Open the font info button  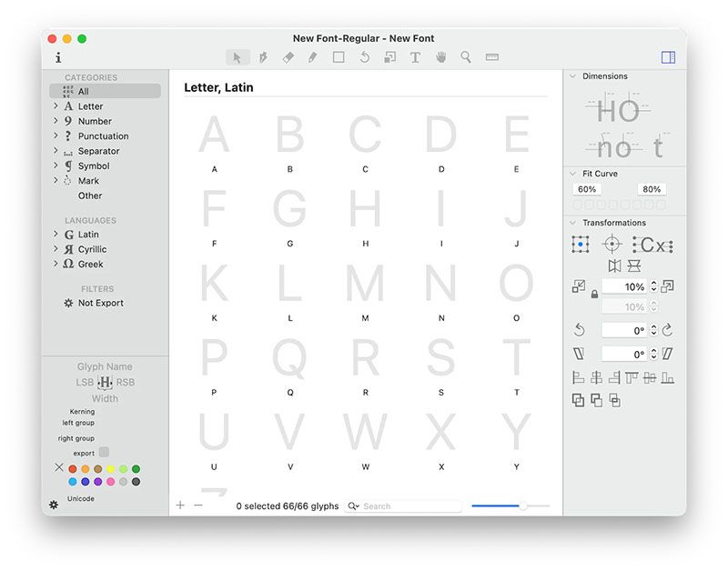pos(58,57)
